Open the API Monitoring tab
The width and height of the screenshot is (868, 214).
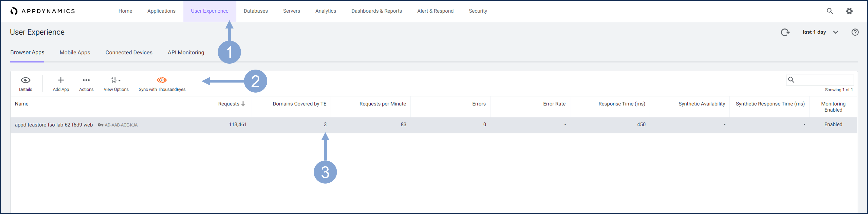point(186,52)
